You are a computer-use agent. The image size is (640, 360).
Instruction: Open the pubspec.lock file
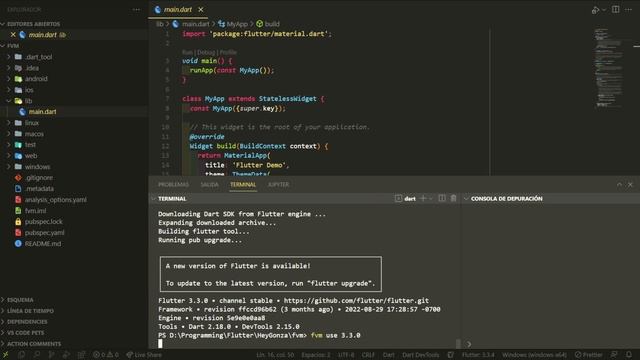coord(44,222)
